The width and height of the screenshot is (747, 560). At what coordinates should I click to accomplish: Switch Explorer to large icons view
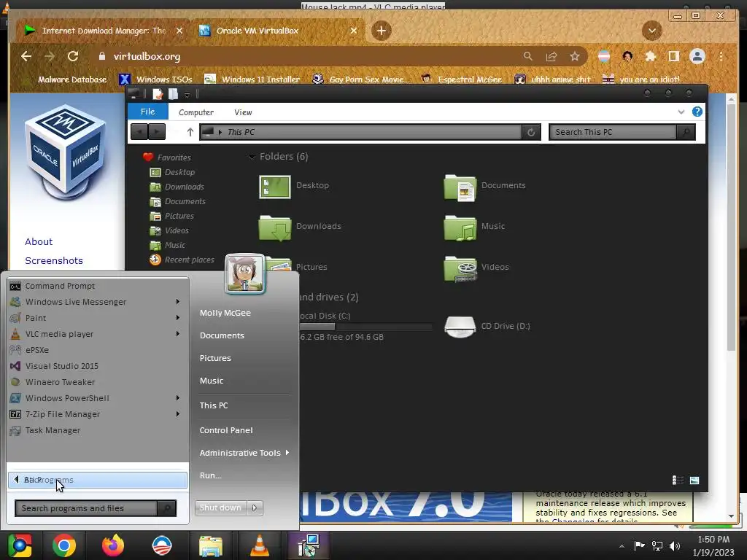[x=694, y=480]
